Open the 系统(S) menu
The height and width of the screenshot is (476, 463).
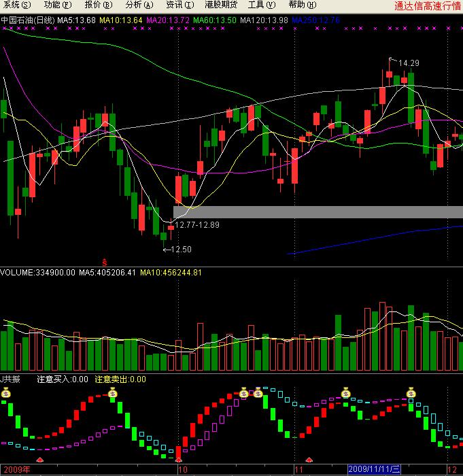coord(17,5)
